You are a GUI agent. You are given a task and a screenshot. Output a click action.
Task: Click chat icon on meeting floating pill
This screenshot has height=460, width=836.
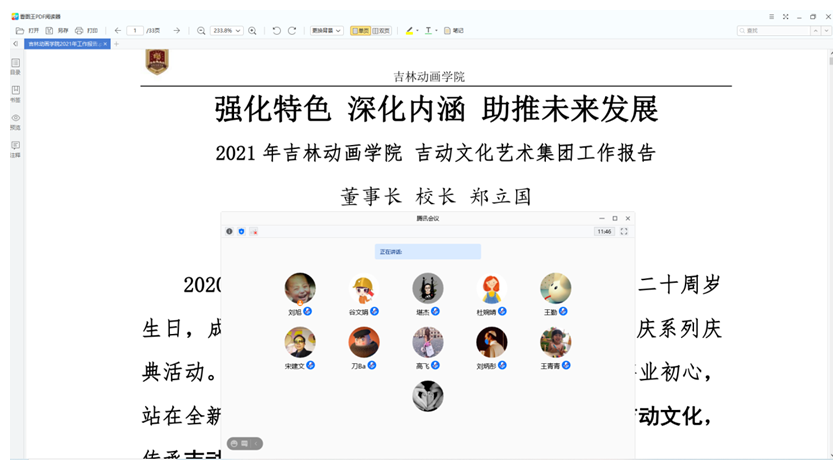pos(244,443)
